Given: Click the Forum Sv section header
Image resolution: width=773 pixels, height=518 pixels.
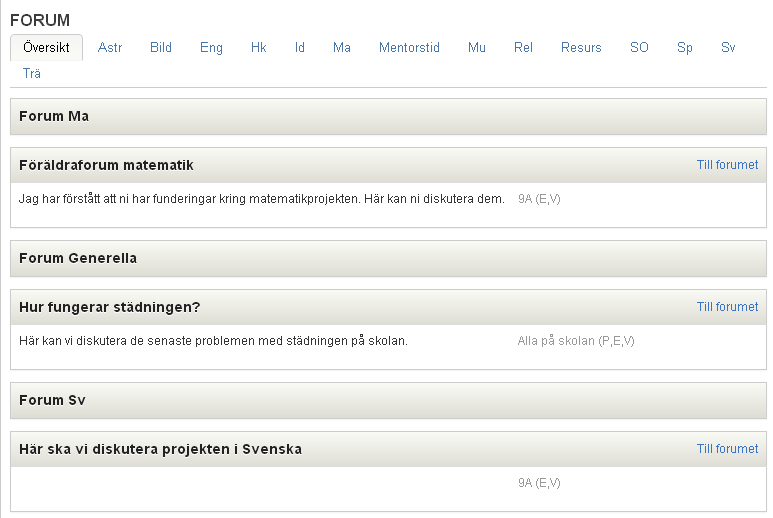Looking at the screenshot, I should [388, 400].
